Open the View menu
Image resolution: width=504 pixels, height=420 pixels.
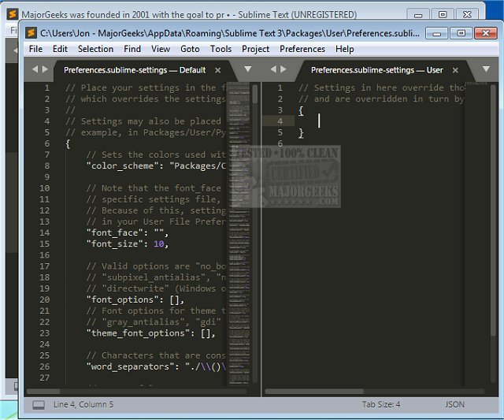pos(161,49)
